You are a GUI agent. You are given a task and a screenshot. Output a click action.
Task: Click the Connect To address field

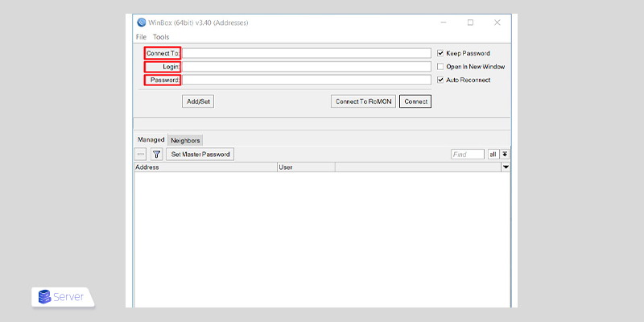pos(307,53)
